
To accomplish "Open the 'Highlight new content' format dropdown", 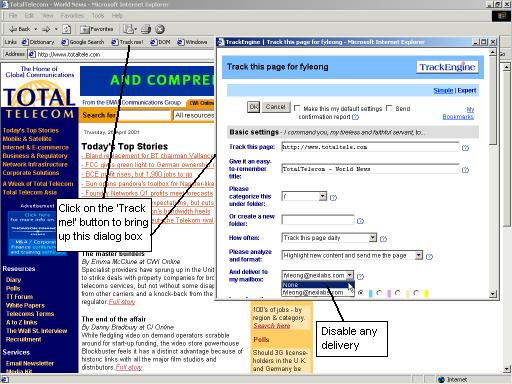I will tap(419, 255).
